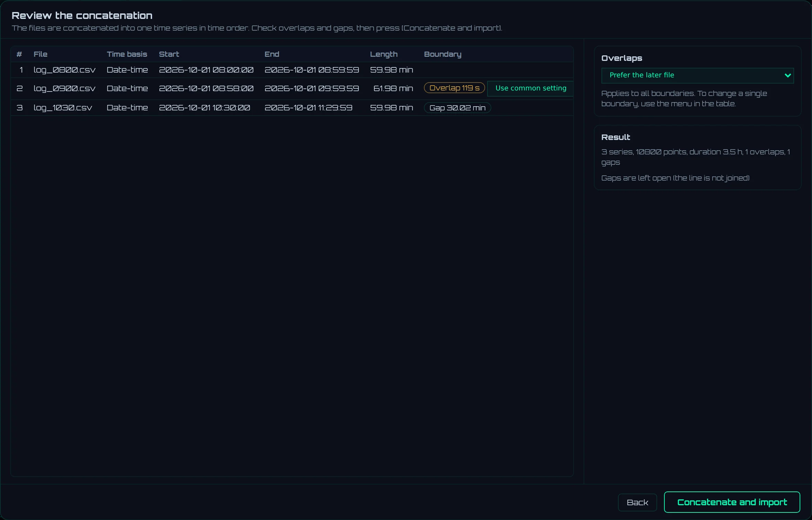The height and width of the screenshot is (520, 812).
Task: Click the File column header
Action: click(x=40, y=54)
